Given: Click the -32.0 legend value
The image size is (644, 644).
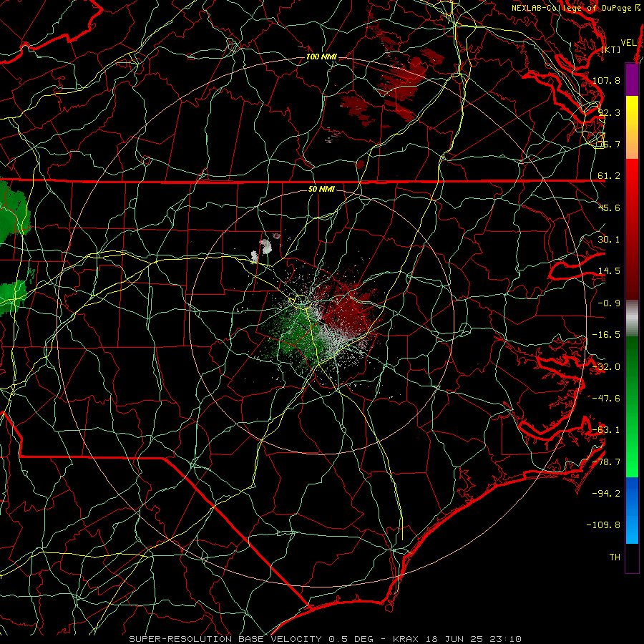Looking at the screenshot, I should click(606, 366).
